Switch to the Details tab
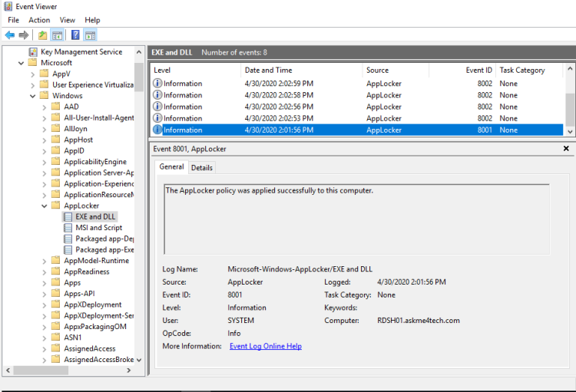This screenshot has width=576, height=392. [x=202, y=167]
